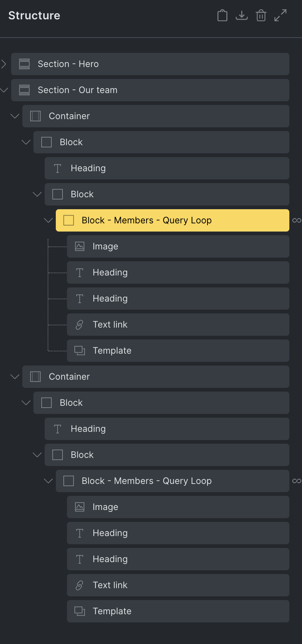Screen dimensions: 302x644
Task: Collapse the Section - Our team item
Action: (x=4, y=90)
